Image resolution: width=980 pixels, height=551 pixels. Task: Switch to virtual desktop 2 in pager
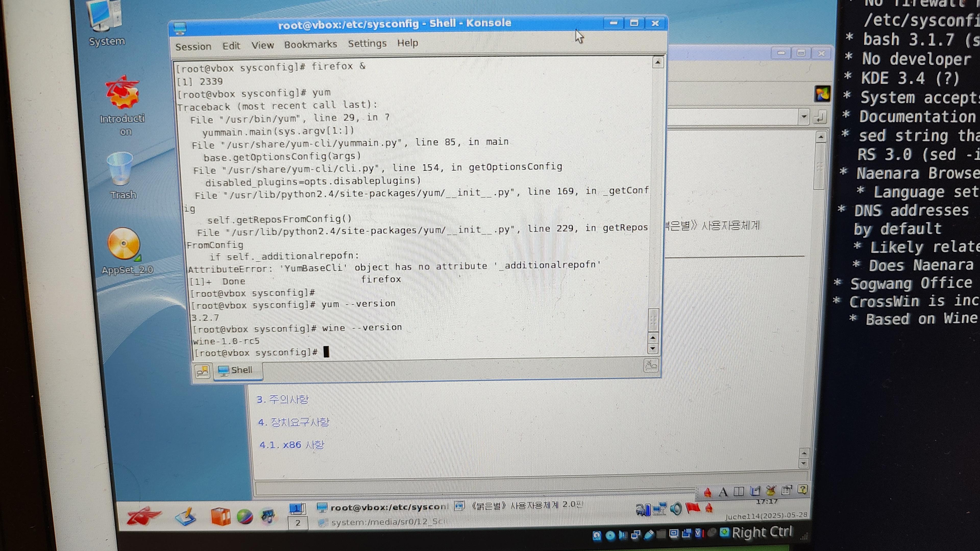tap(298, 523)
